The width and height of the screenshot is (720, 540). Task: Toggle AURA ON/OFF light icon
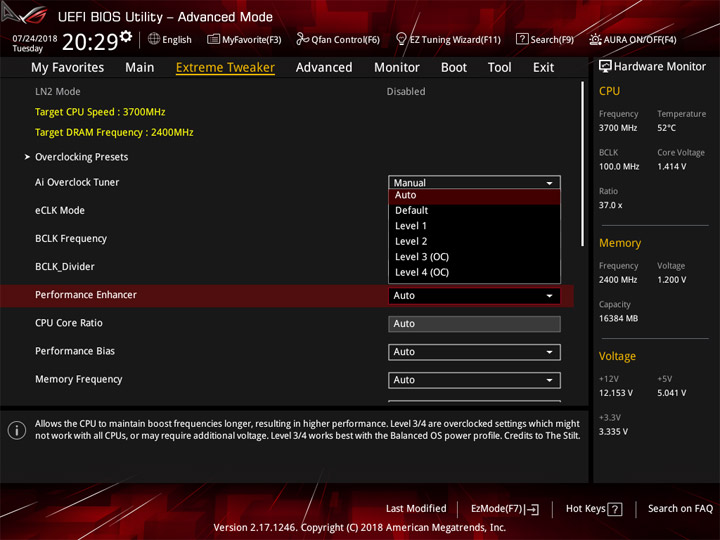click(595, 39)
